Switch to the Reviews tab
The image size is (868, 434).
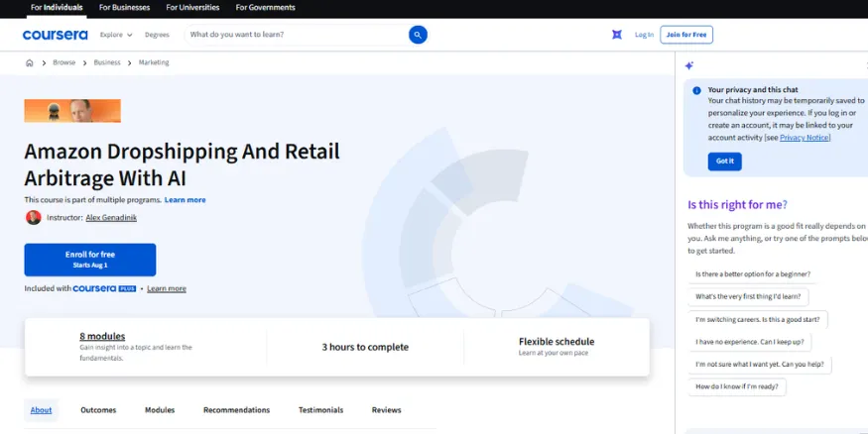387,410
